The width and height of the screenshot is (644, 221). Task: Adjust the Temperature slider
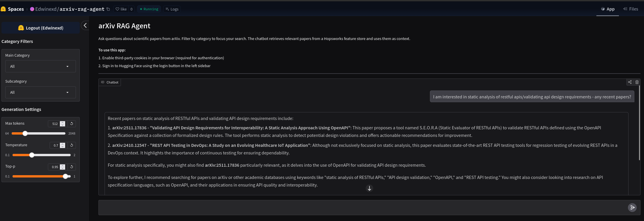click(32, 155)
